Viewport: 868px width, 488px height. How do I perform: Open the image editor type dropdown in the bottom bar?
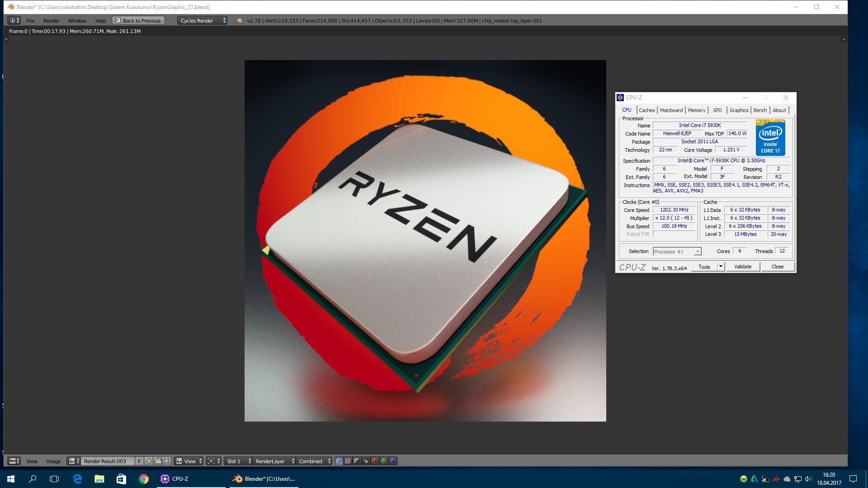[x=14, y=461]
